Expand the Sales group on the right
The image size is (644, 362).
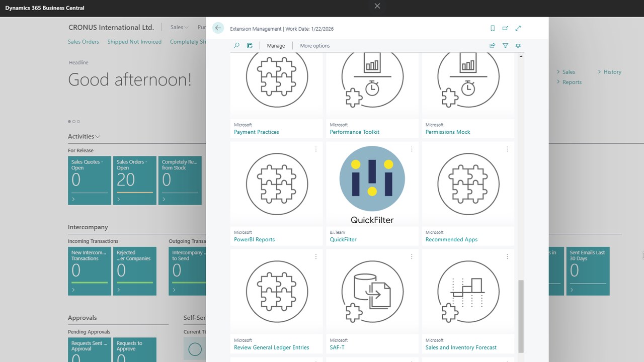[x=566, y=72]
